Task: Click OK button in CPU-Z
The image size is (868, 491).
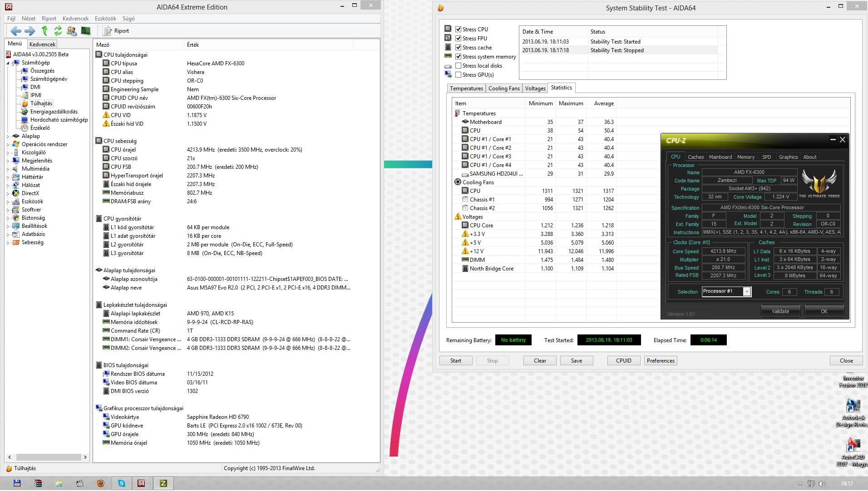Action: [824, 311]
